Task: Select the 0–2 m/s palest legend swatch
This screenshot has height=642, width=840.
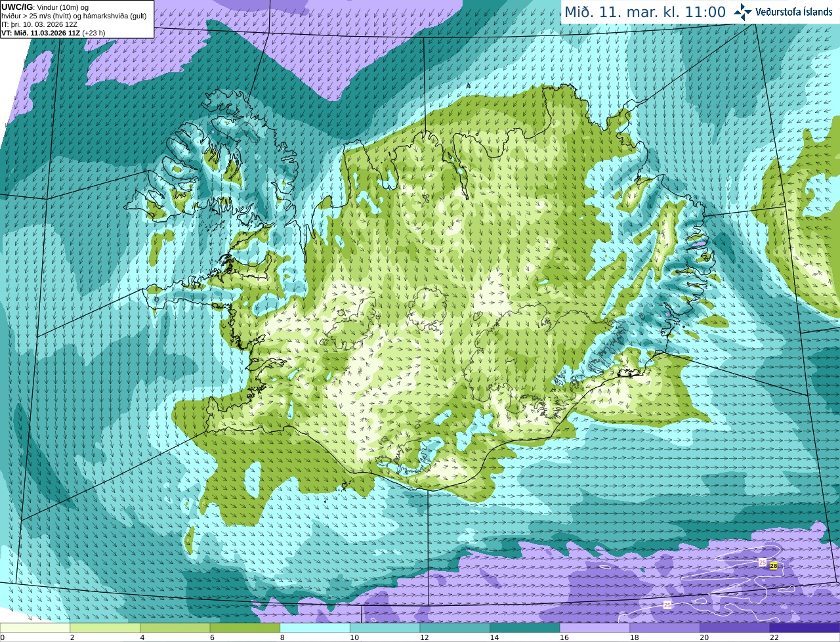Action: click(x=35, y=628)
